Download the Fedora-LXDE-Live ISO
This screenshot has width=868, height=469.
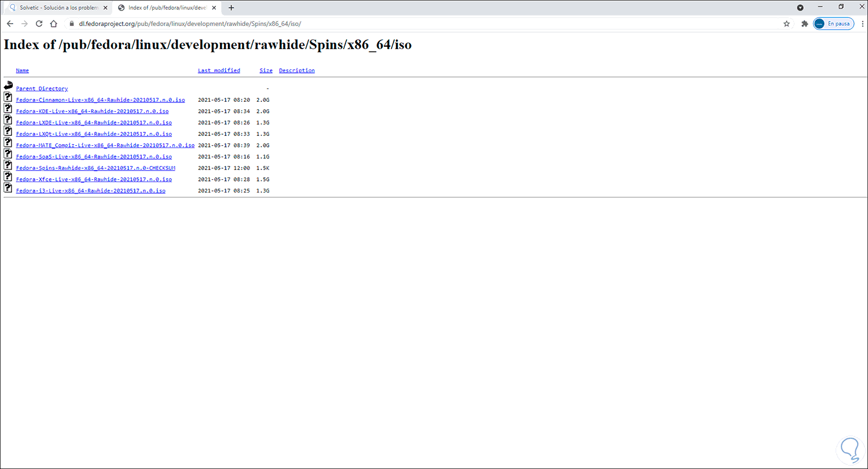pos(94,123)
